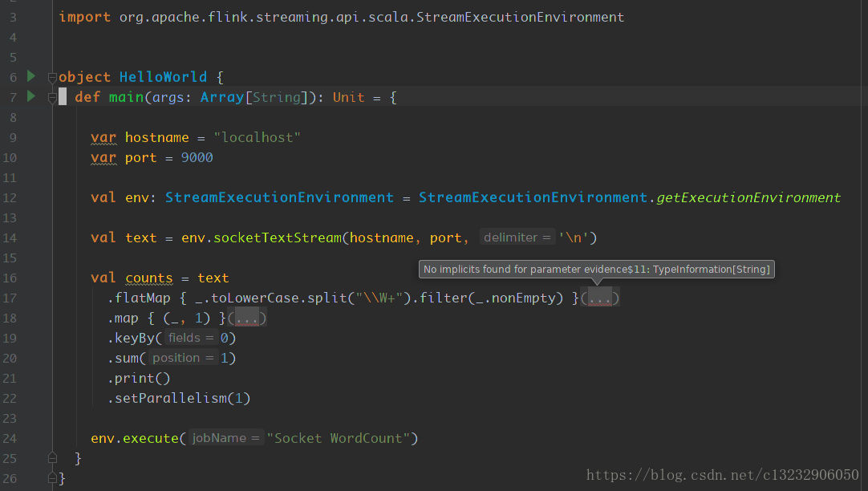Click the '.print()' call
Image resolution: width=868 pixels, height=491 pixels.
139,378
